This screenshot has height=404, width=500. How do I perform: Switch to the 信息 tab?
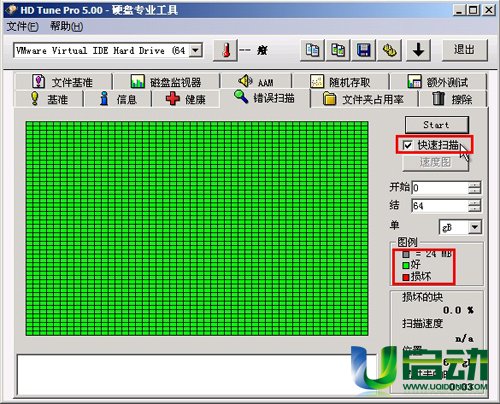118,99
